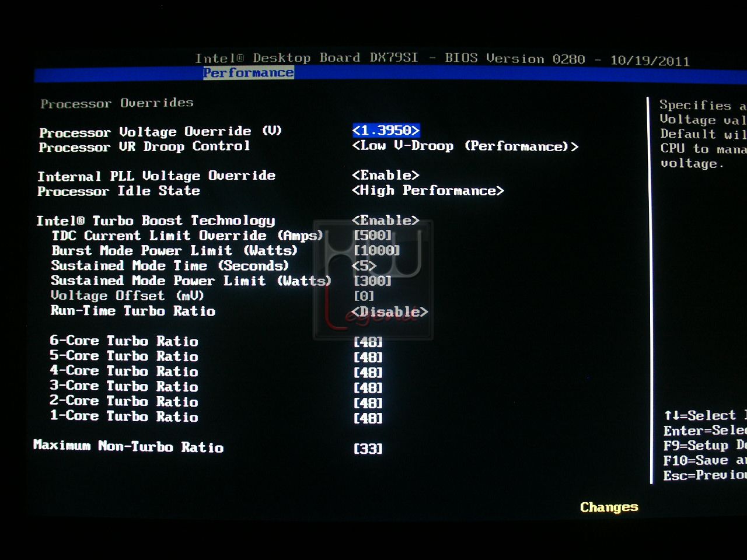This screenshot has height=560, width=747.
Task: Click the 6-Core Turbo Ratio label
Action: point(124,341)
